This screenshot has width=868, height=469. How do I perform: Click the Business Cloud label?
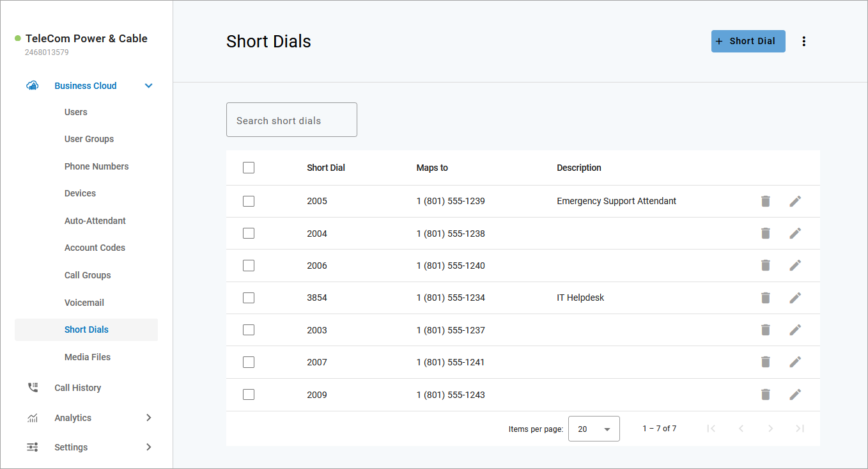pos(86,86)
